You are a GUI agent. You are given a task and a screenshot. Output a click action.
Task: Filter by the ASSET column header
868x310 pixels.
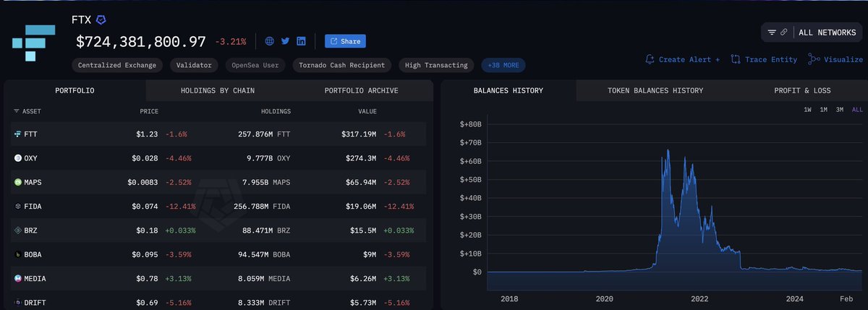[x=27, y=112]
